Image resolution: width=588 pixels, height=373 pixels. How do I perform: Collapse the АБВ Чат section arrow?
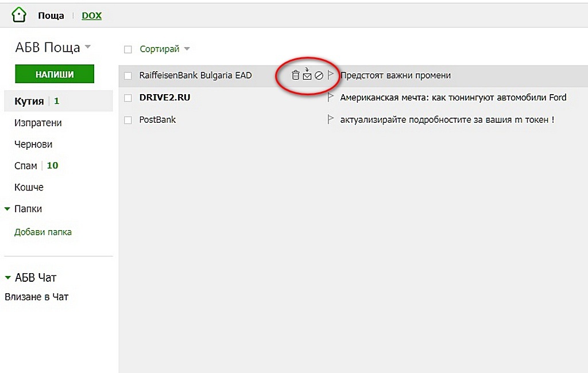(7, 278)
